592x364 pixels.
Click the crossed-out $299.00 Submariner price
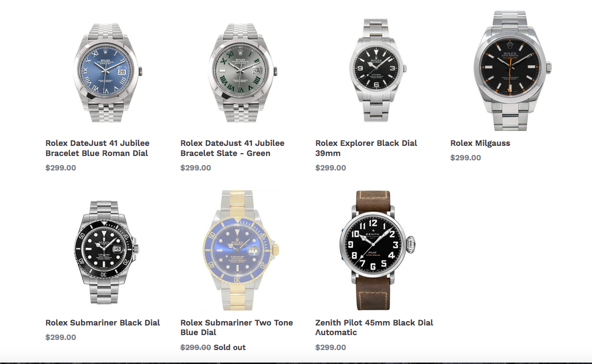196,347
